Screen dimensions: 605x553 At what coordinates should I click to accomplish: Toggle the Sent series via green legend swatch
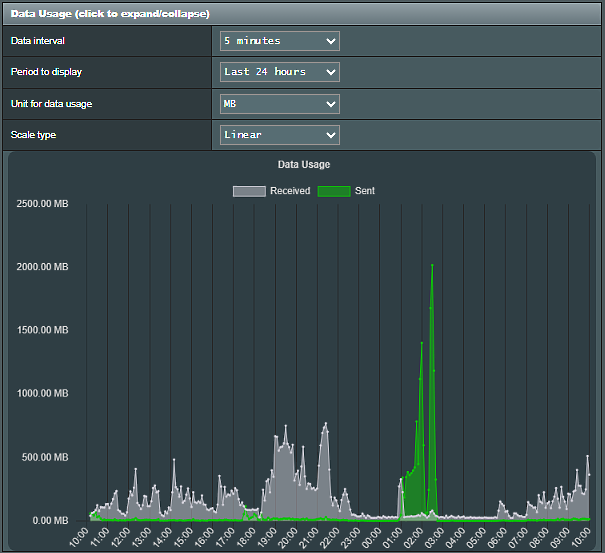[334, 191]
